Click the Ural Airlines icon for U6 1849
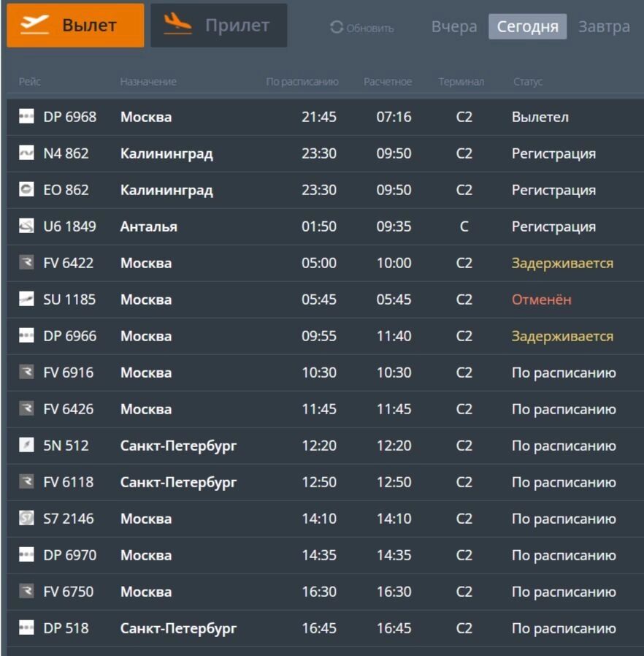 (26, 226)
